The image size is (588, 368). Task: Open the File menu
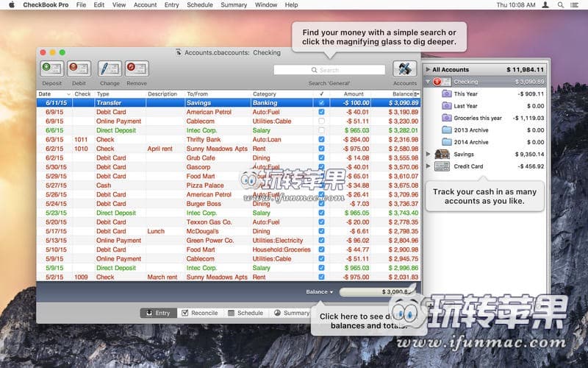(x=81, y=5)
